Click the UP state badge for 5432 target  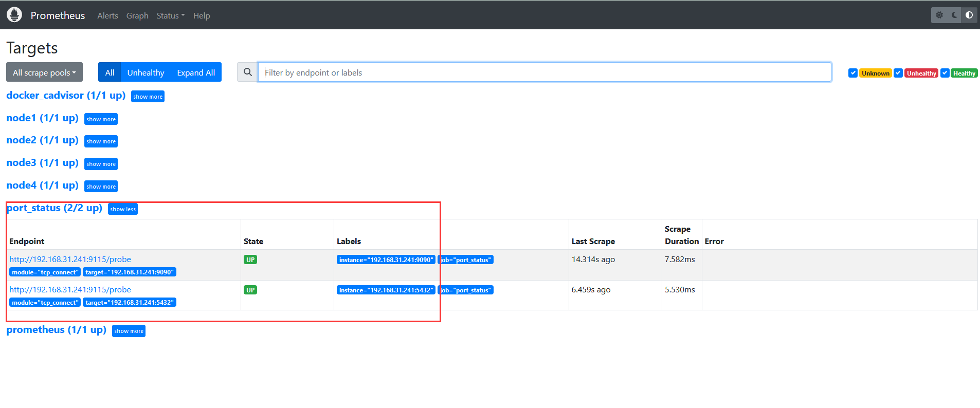pyautogui.click(x=250, y=290)
